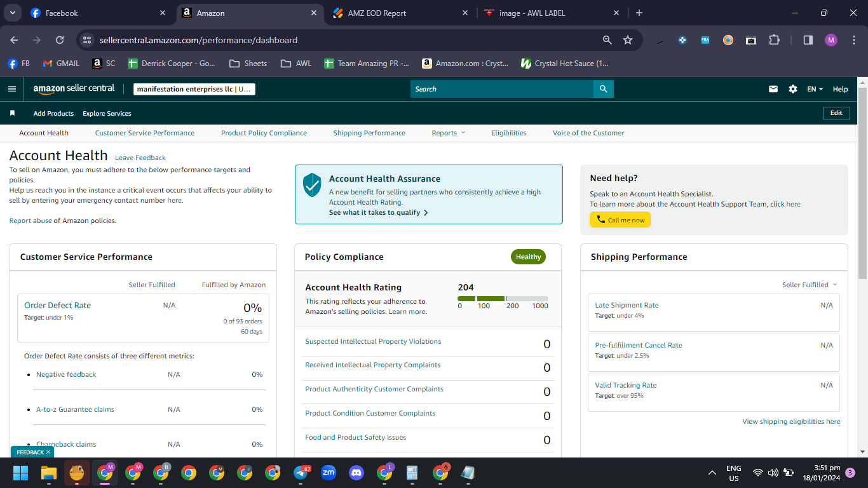The height and width of the screenshot is (488, 868).
Task: Open Discord from the taskbar
Action: (x=356, y=473)
